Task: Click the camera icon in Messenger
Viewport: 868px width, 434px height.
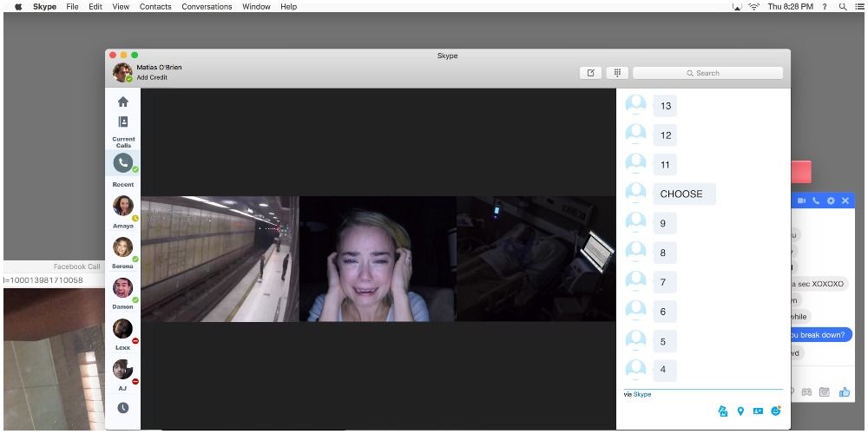Action: 825,392
